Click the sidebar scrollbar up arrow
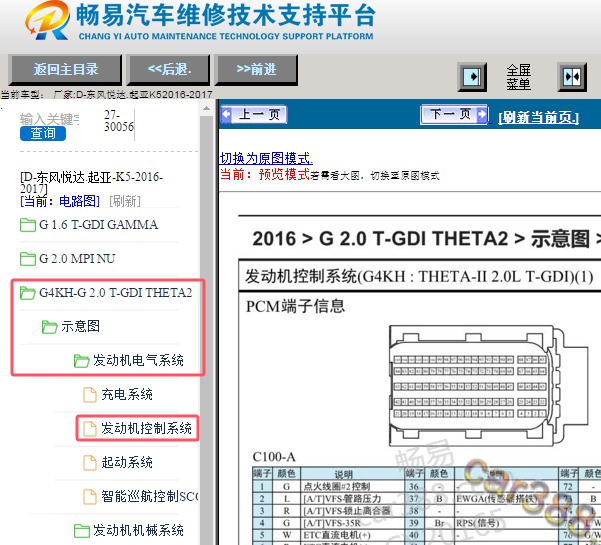 pos(207,109)
